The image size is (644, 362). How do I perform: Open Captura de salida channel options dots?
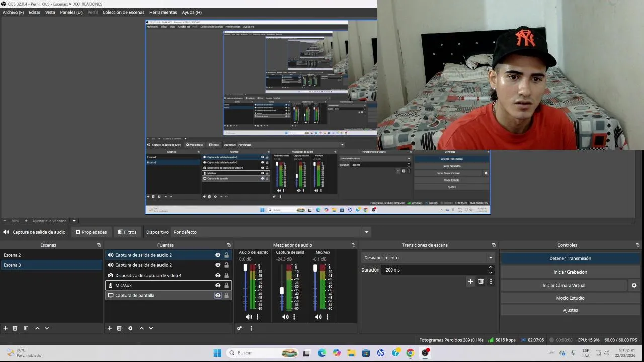(x=294, y=317)
